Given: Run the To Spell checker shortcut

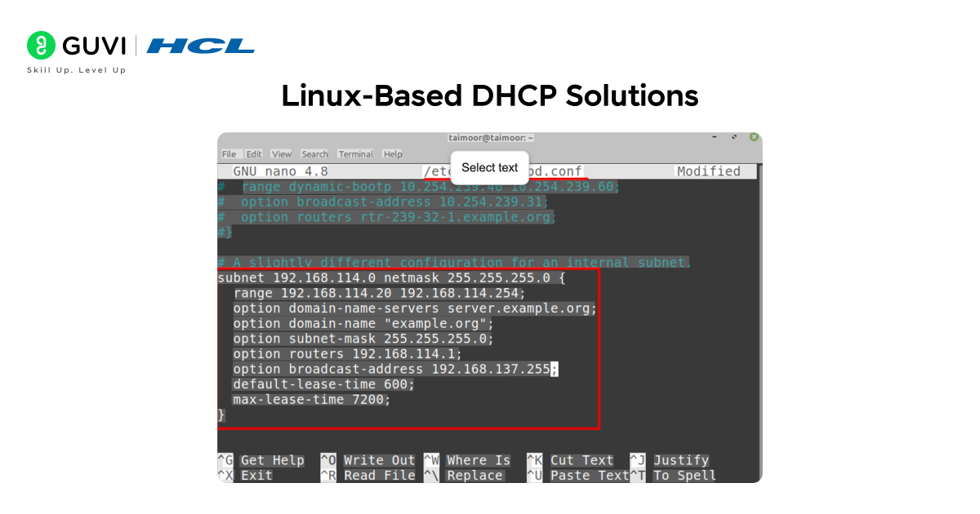Looking at the screenshot, I should [x=684, y=475].
